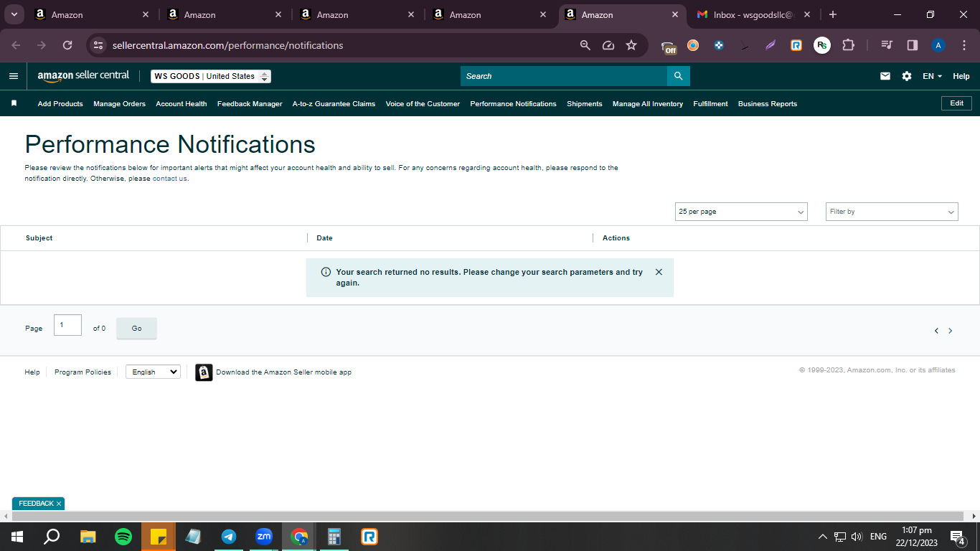Image resolution: width=980 pixels, height=551 pixels.
Task: Open Voice of the Customer
Action: (423, 104)
